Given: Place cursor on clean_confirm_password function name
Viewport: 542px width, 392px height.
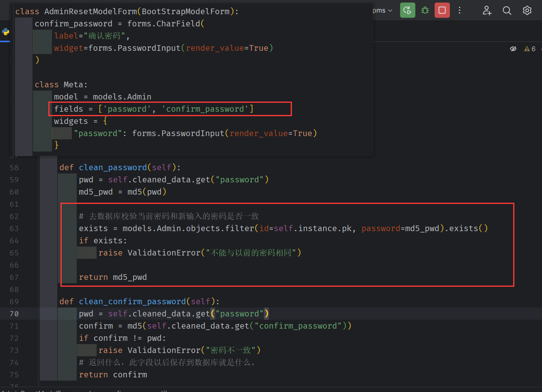Looking at the screenshot, I should coord(132,301).
